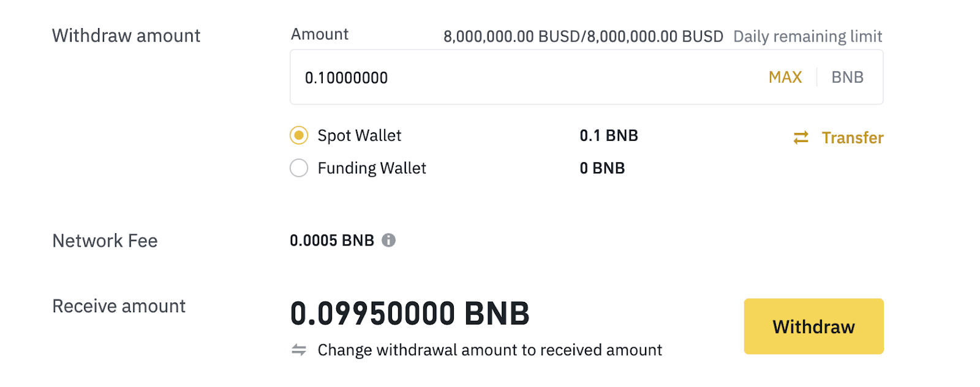Click the Transfer double-arrow icon

click(801, 138)
